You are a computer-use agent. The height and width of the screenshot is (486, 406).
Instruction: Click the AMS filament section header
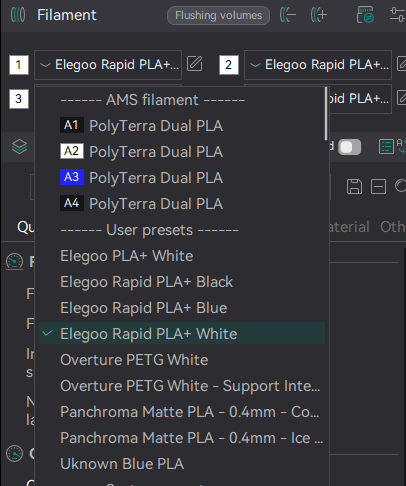(x=153, y=100)
